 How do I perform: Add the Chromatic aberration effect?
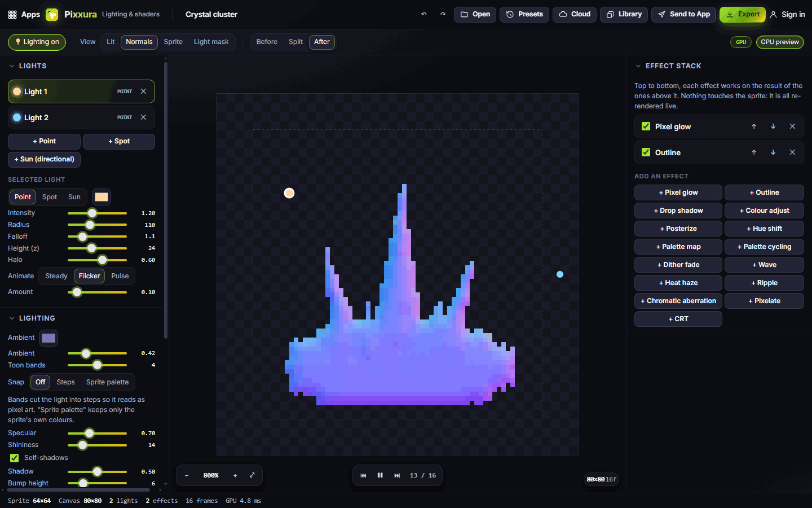[x=678, y=301]
